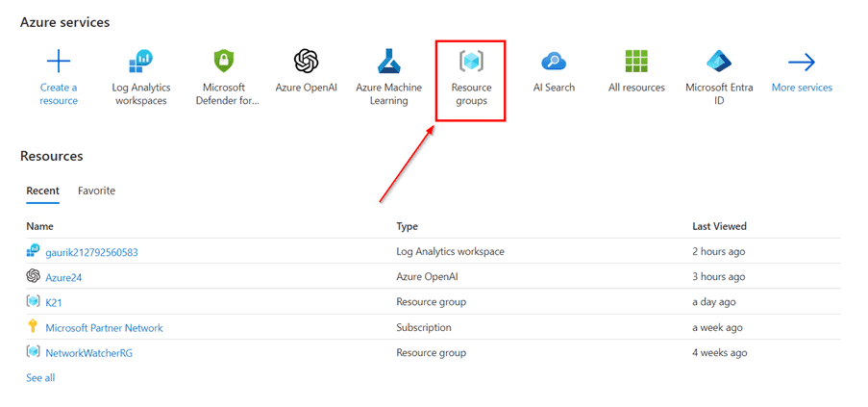
Task: Click the Create a resource plus icon
Action: click(59, 63)
